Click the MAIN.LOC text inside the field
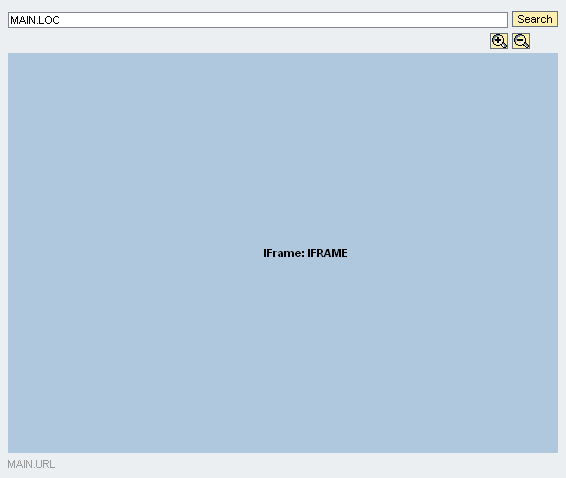 point(35,20)
